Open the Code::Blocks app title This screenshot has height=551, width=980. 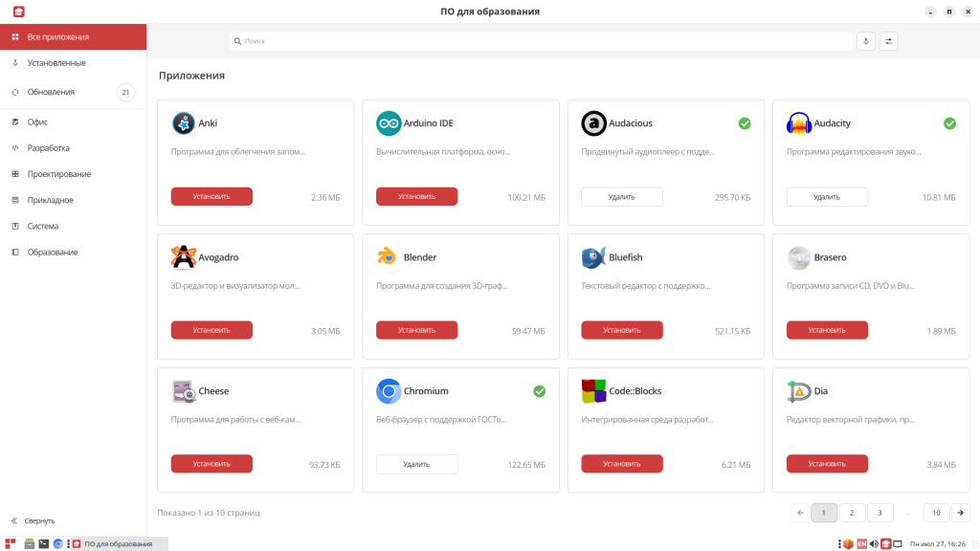click(635, 391)
